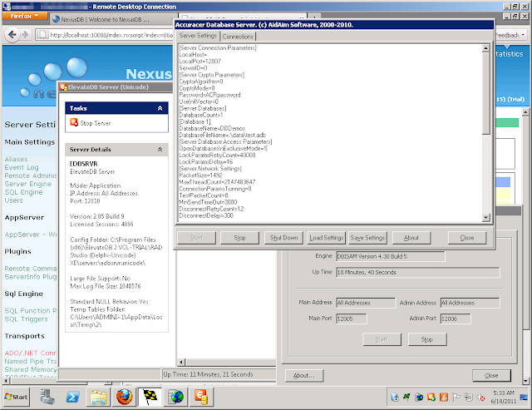Open Aliases link in NexusDB sidebar
Image resolution: width=532 pixels, height=410 pixels.
click(16, 159)
